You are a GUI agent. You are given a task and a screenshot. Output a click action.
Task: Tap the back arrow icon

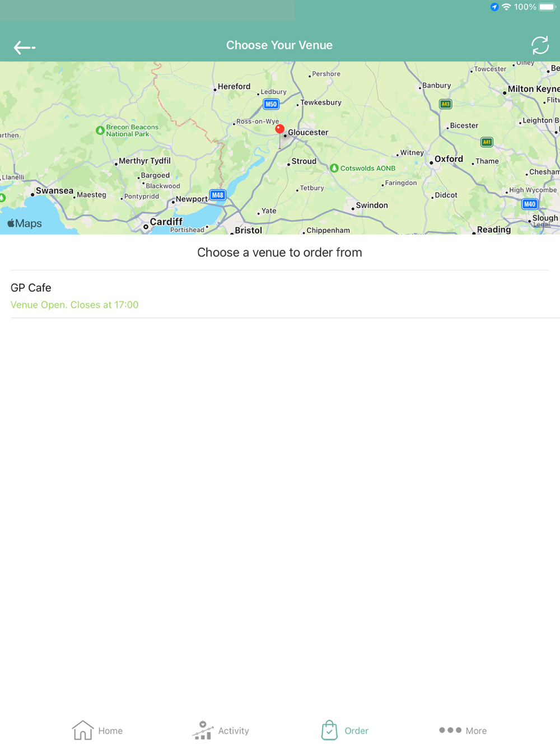(x=25, y=48)
